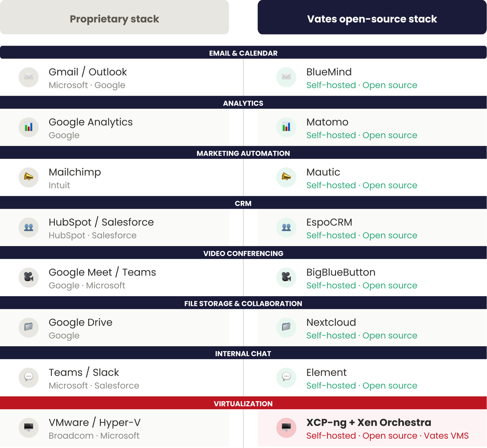This screenshot has height=448, width=487.
Task: Click the monitor icon beside XCP-ng + Xen Orchestra
Action: pos(286,428)
